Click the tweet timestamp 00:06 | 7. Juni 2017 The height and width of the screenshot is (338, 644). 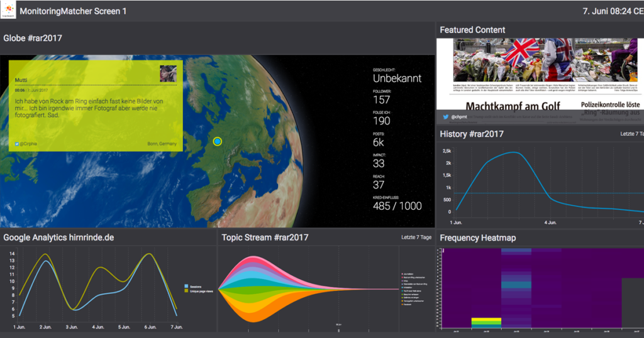coord(31,90)
